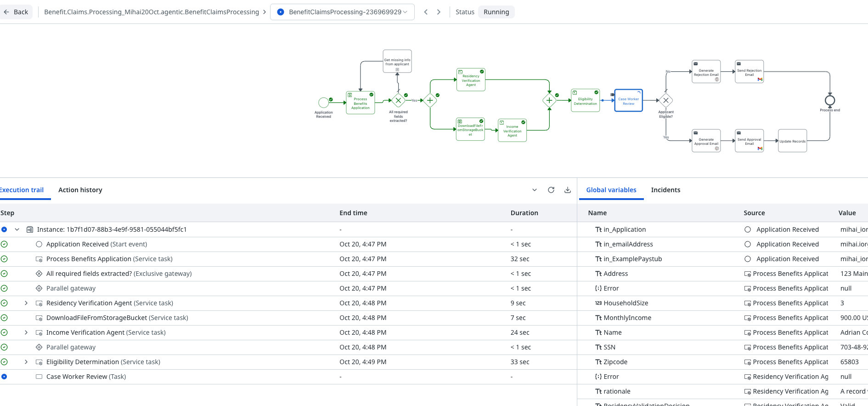The height and width of the screenshot is (406, 868).
Task: Select the Generate Rejection Email node
Action: coord(706,72)
